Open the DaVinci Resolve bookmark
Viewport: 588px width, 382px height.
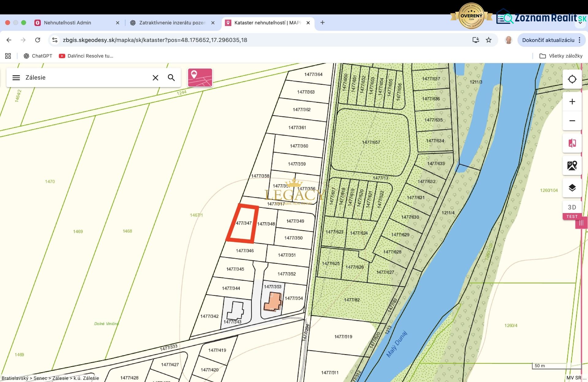pyautogui.click(x=86, y=56)
